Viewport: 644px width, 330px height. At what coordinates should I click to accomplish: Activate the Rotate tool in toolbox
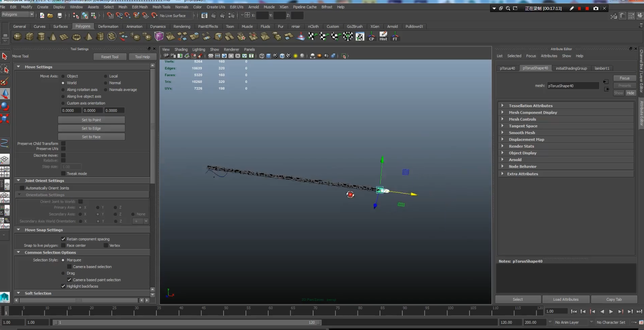click(5, 106)
